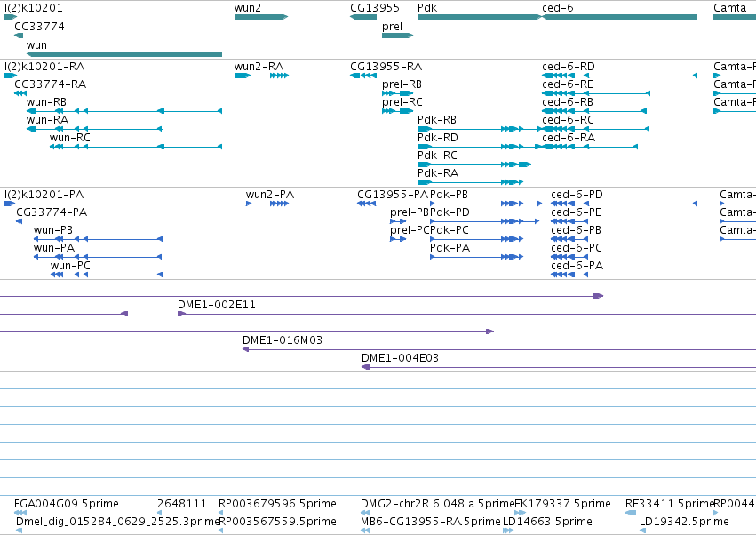Select the wun2 gene label
Viewport: 756px width, 535px height.
click(247, 8)
